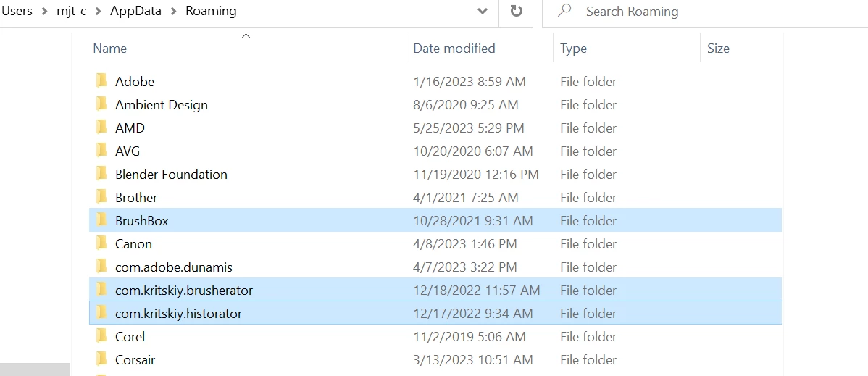This screenshot has height=376, width=868.
Task: Click File folder type in Canon row
Action: click(588, 243)
